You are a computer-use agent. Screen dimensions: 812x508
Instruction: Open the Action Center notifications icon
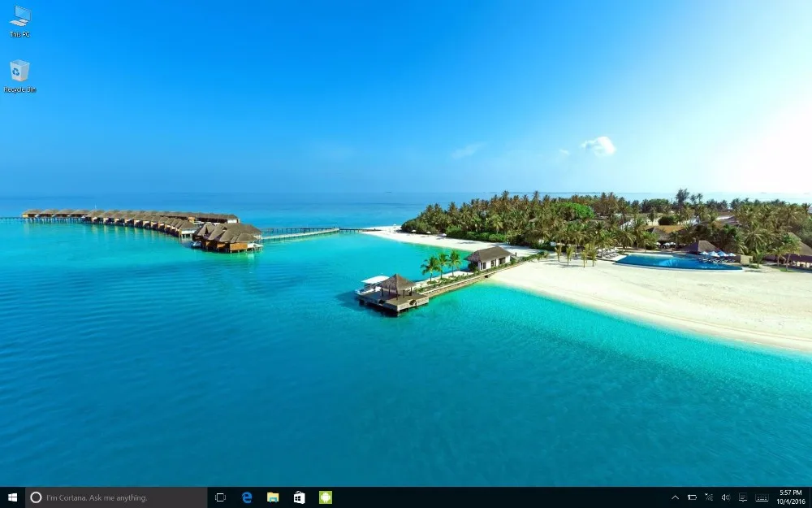click(x=743, y=497)
